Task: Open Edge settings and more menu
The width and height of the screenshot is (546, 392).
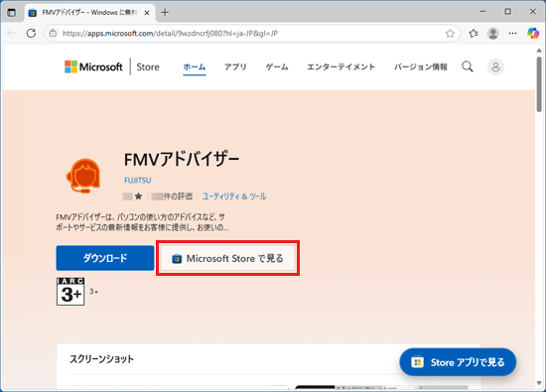Action: coord(512,34)
